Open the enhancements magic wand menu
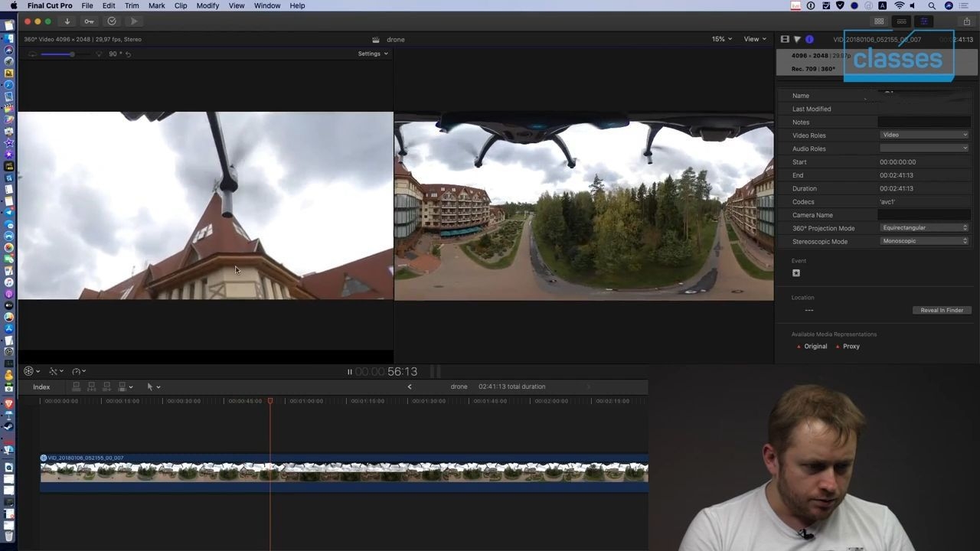980x551 pixels. 56,371
